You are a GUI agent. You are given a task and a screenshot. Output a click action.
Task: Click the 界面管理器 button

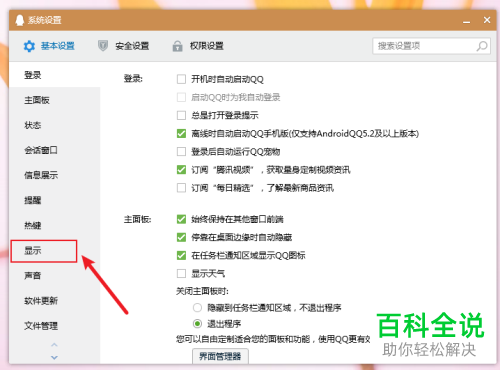(220, 356)
